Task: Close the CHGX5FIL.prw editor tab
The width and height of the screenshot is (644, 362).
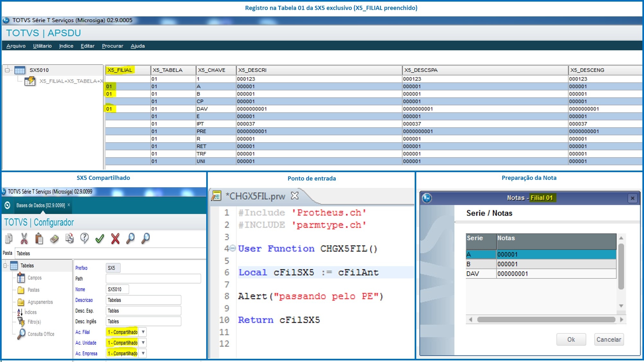Action: (x=295, y=196)
